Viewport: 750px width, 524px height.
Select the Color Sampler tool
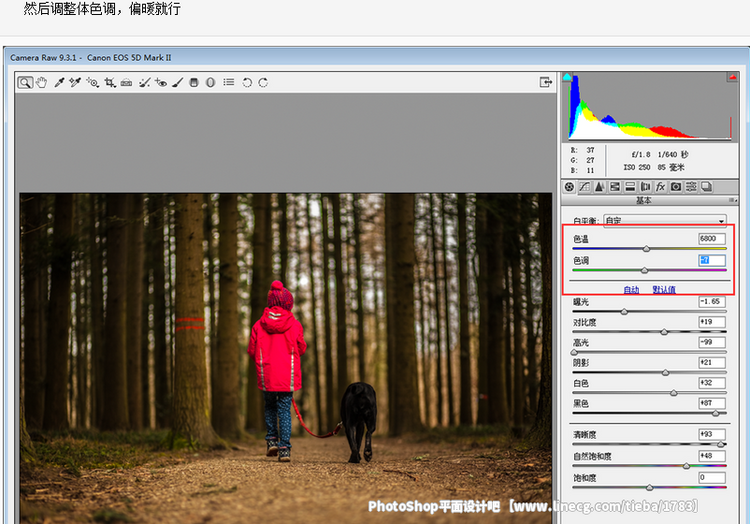coord(75,83)
